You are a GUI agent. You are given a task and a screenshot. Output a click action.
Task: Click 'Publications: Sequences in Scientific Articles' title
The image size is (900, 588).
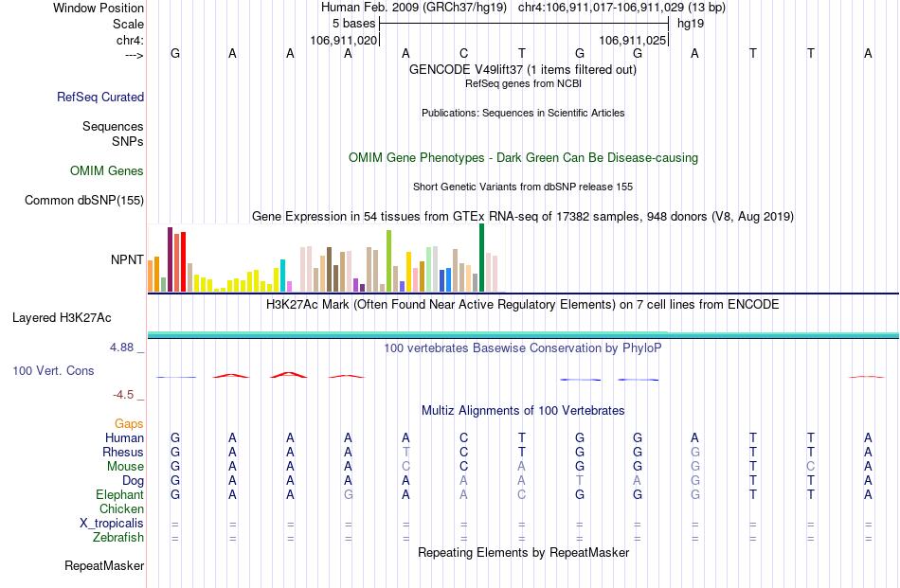pos(523,113)
